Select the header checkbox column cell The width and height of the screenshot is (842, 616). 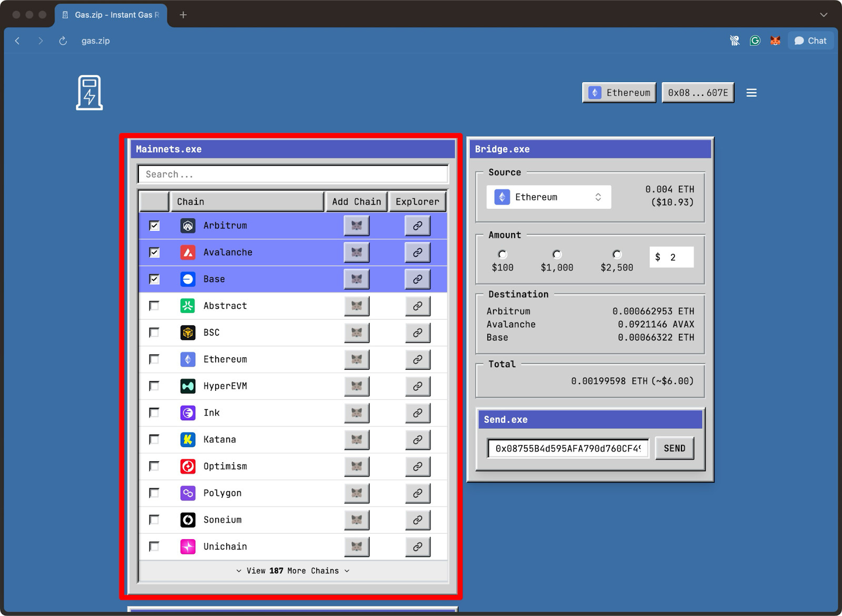pyautogui.click(x=154, y=202)
